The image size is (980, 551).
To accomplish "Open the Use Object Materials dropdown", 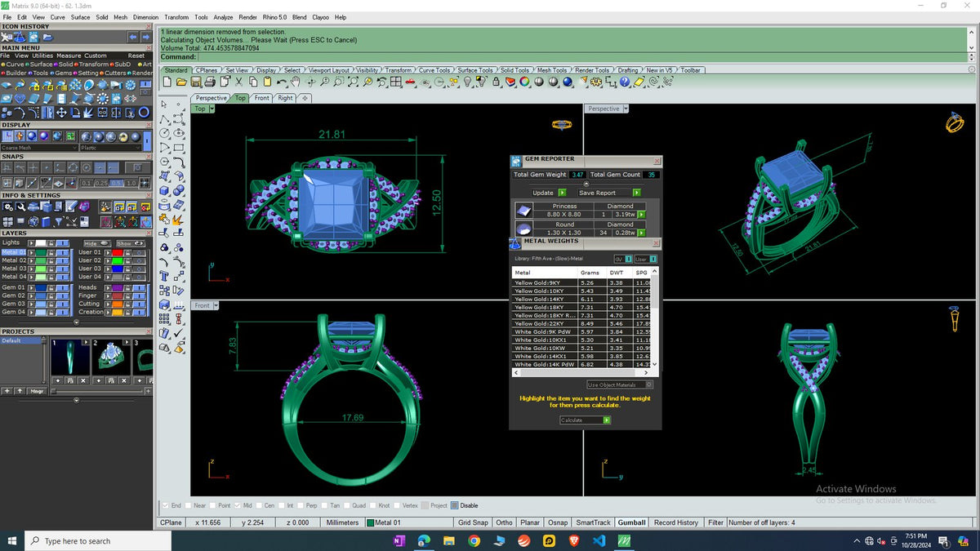I will 620,384.
